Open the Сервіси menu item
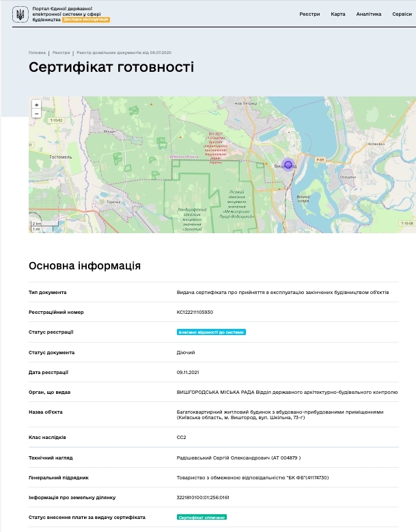416x532 pixels. (402, 14)
